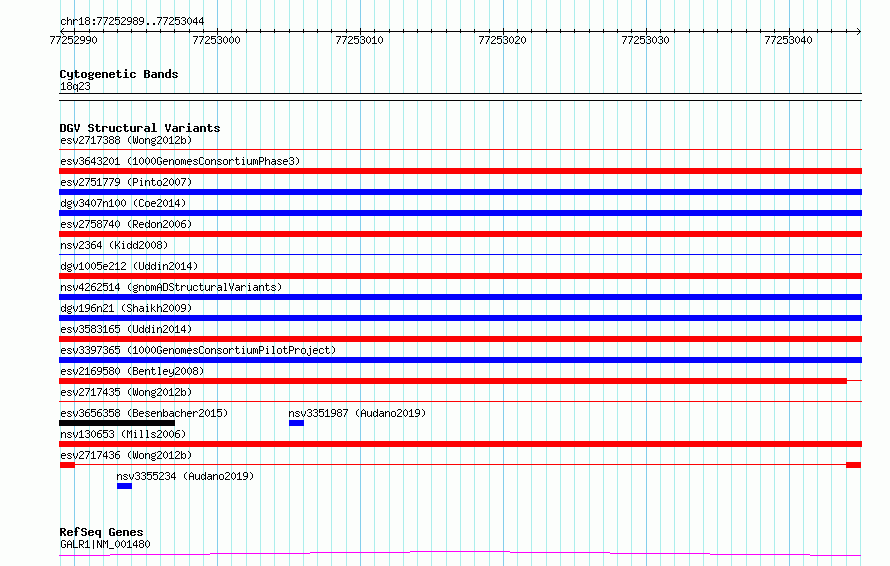890x566 pixels.
Task: Open variant nsv3351987 (Audano2019) label
Action: 357,413
